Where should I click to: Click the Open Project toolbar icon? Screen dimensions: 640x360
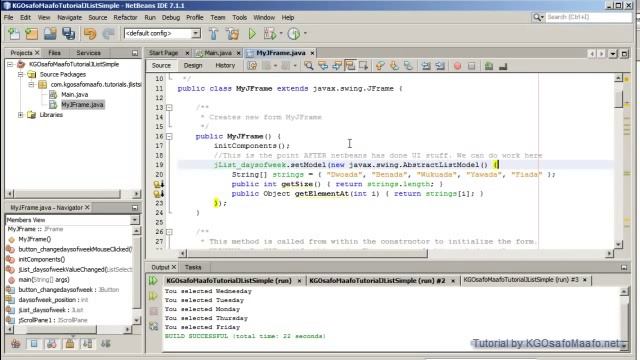coord(50,33)
